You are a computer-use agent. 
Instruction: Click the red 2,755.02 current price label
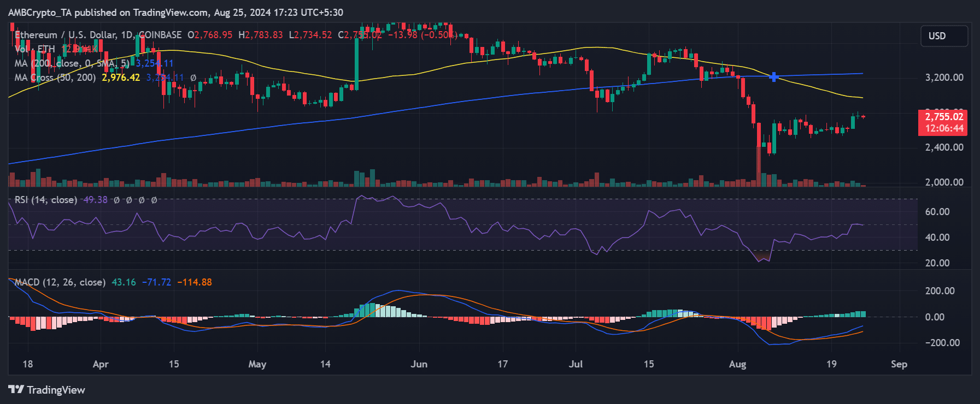[x=944, y=116]
